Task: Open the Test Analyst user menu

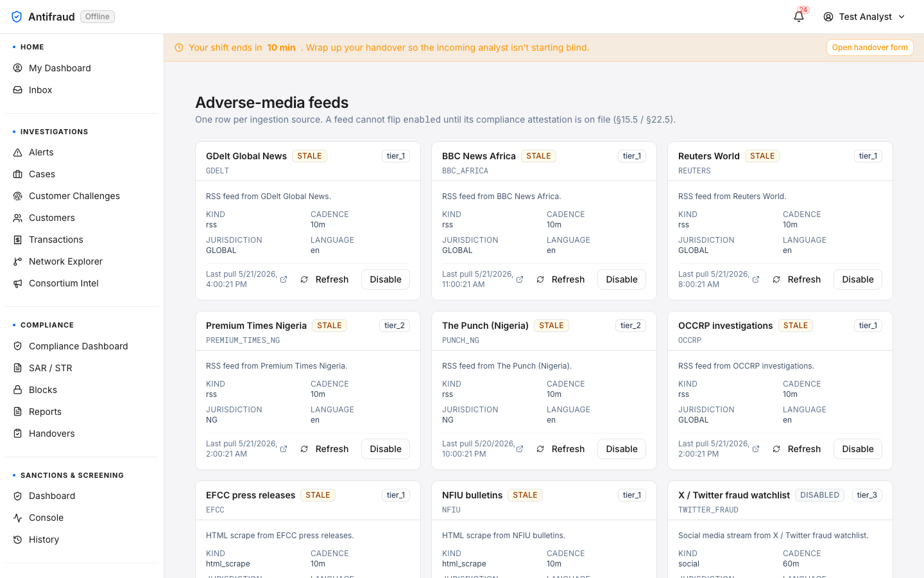Action: click(864, 17)
